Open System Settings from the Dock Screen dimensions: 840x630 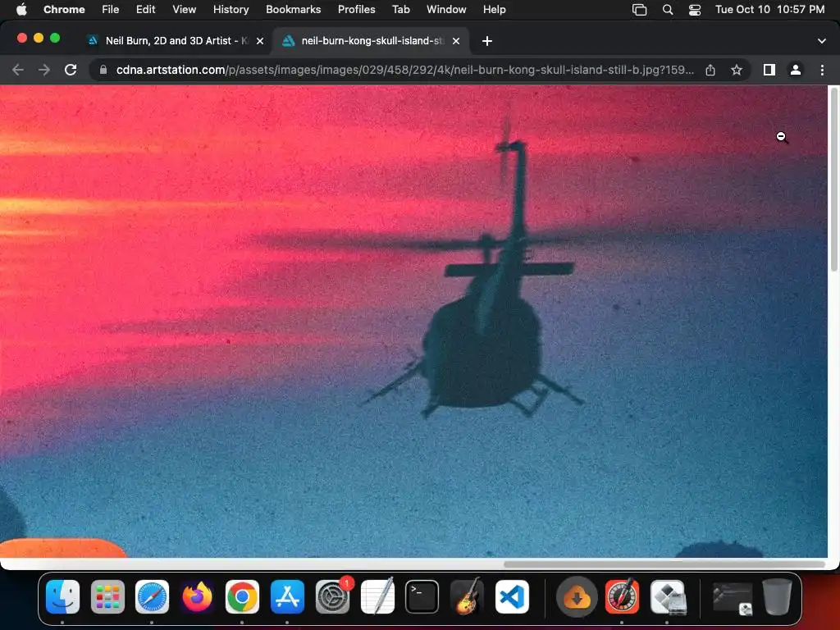[x=333, y=597]
